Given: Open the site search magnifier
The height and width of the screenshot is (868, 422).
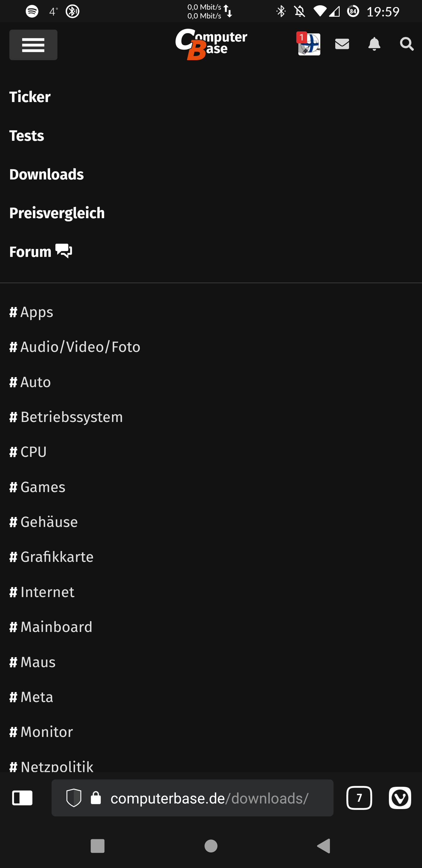Looking at the screenshot, I should (x=406, y=44).
